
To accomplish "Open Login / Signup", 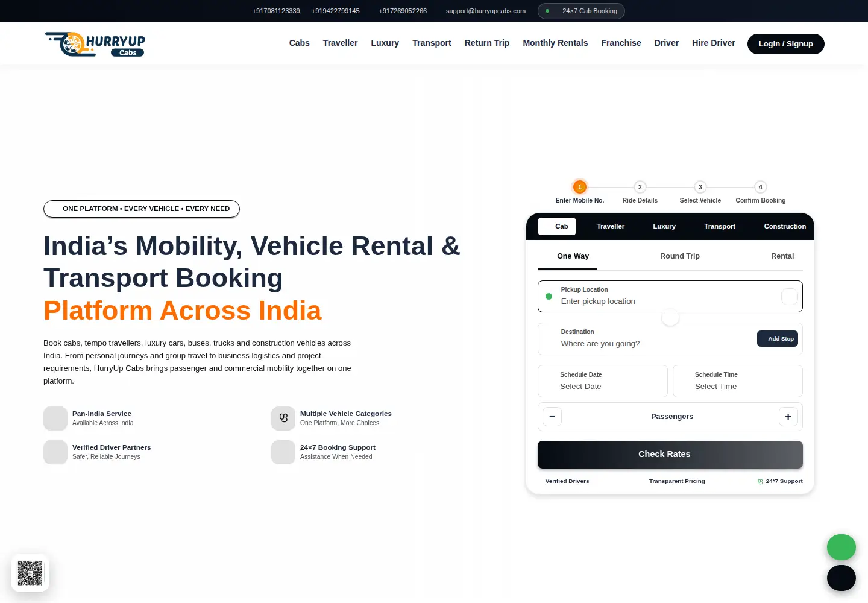I will (x=786, y=44).
